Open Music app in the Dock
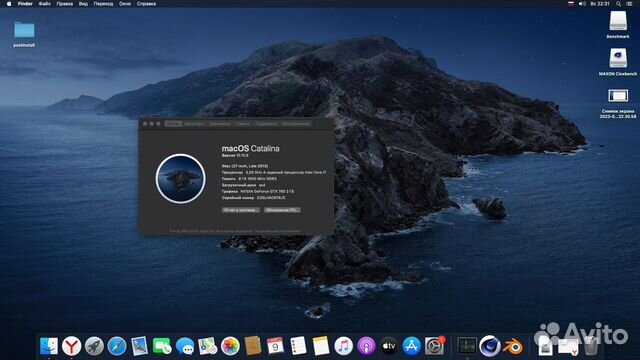 pyautogui.click(x=344, y=346)
